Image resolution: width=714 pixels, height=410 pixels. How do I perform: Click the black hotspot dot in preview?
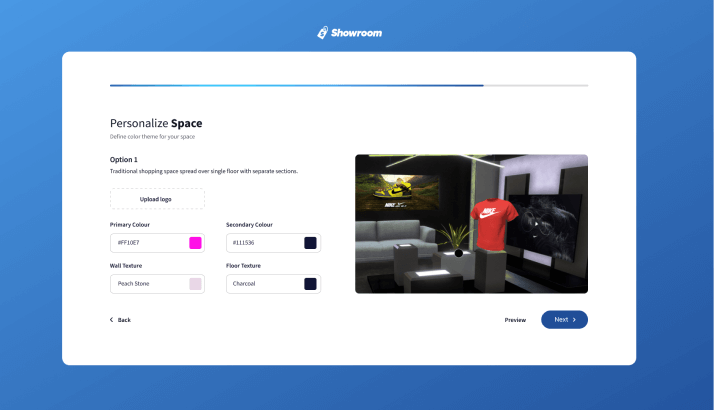459,253
